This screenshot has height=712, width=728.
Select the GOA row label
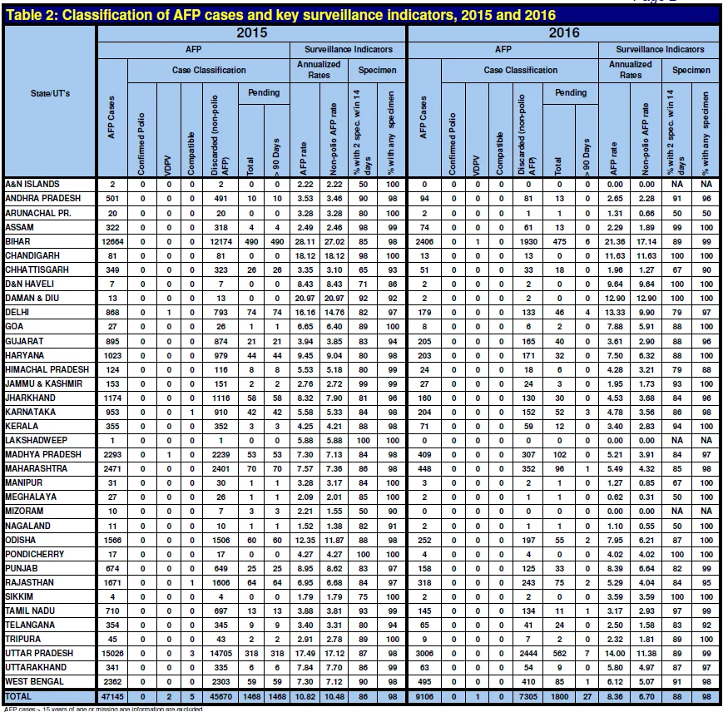[14, 327]
